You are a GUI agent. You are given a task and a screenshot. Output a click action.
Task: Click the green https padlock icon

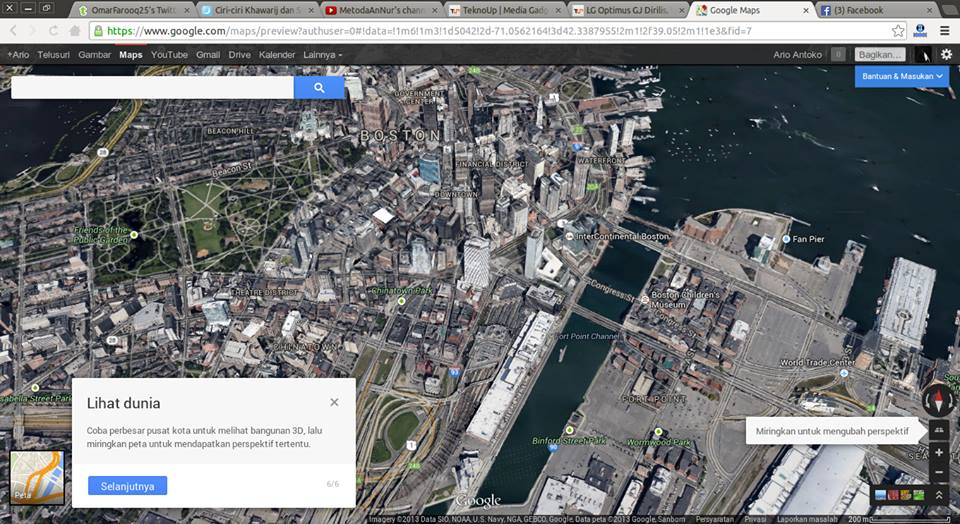click(x=98, y=31)
